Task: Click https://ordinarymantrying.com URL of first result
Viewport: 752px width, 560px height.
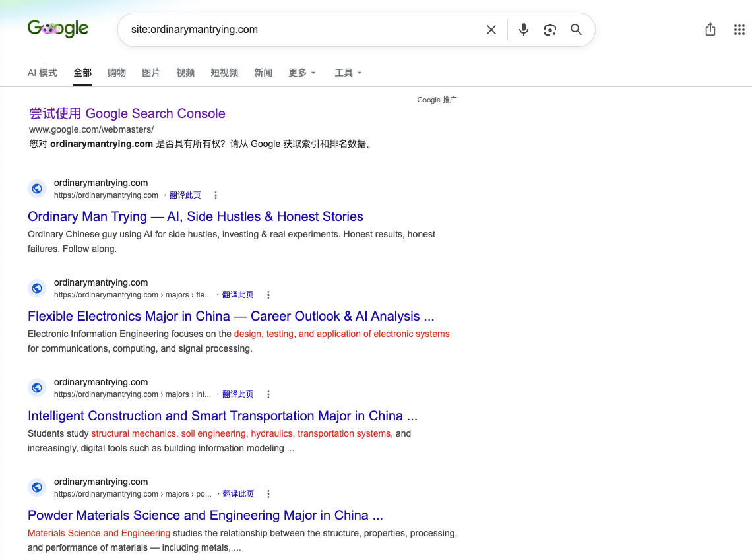Action: pos(106,195)
